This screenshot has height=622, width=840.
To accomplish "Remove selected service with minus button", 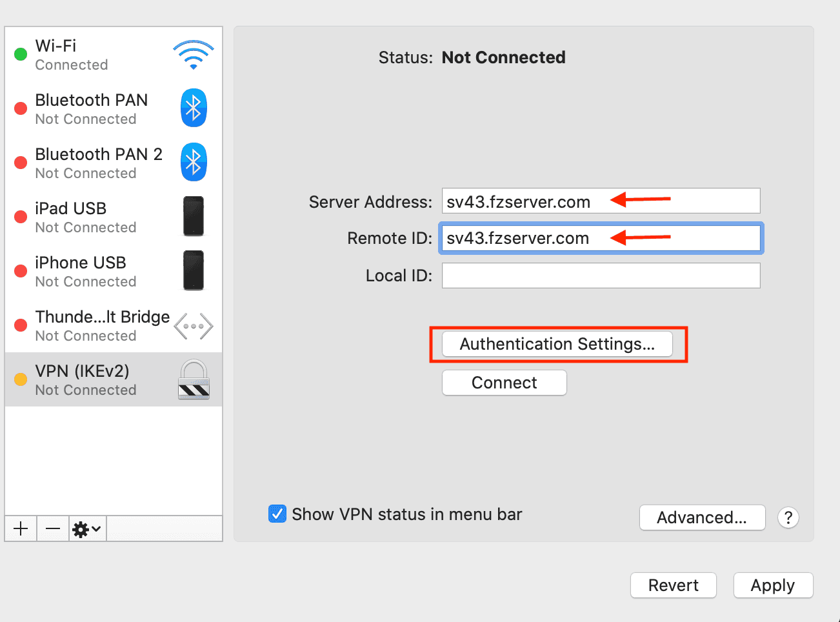I will (x=53, y=529).
